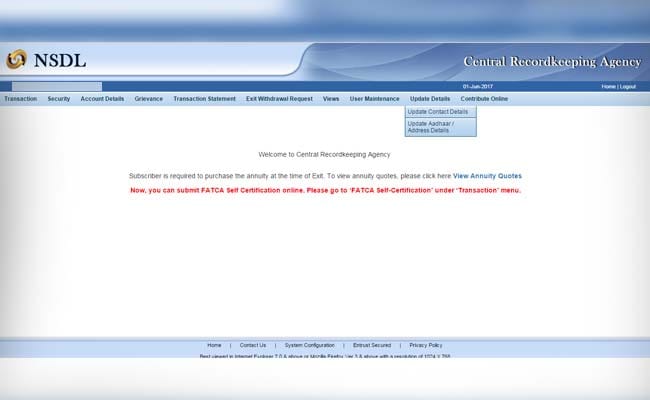
Task: Open the Transaction menu
Action: 20,99
